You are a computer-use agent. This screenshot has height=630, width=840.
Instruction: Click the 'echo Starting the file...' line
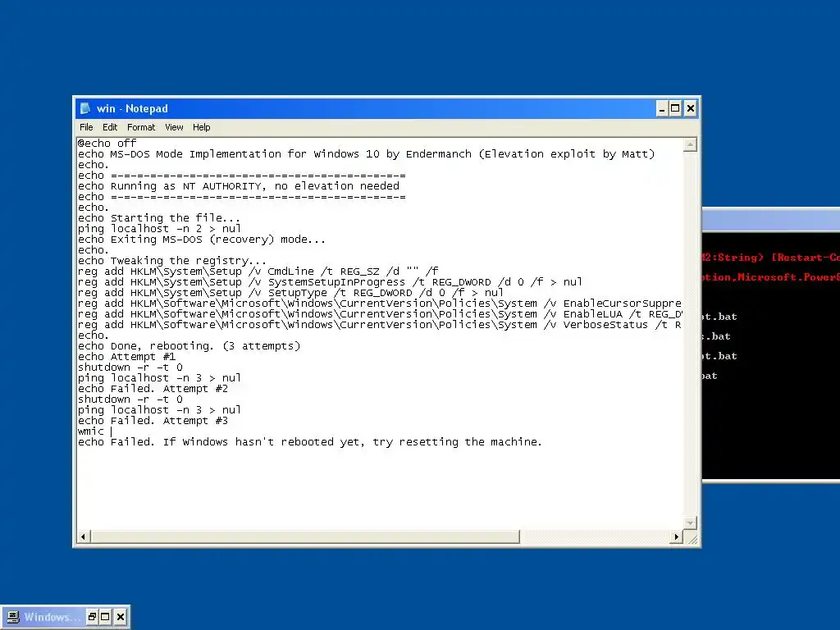159,218
